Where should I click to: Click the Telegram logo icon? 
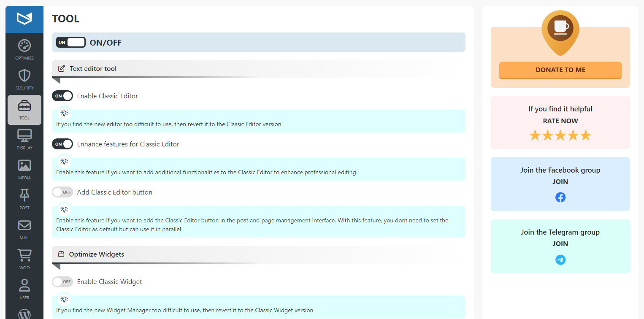coord(560,260)
